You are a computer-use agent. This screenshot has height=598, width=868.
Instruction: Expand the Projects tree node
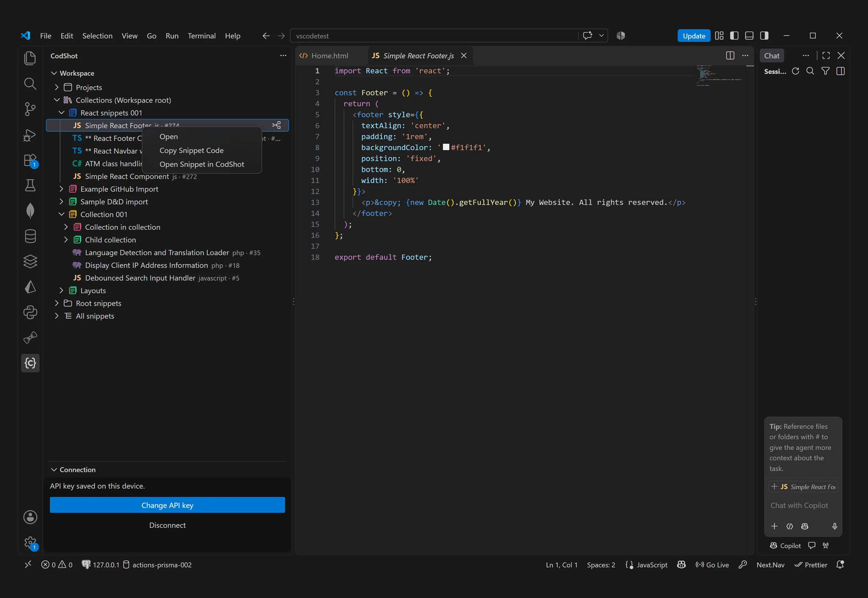pos(57,87)
